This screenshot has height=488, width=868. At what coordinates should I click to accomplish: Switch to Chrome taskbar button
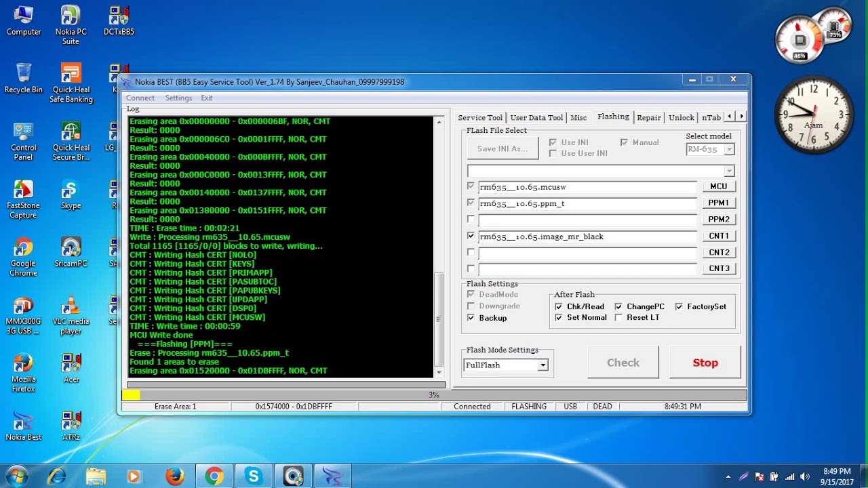pyautogui.click(x=214, y=476)
